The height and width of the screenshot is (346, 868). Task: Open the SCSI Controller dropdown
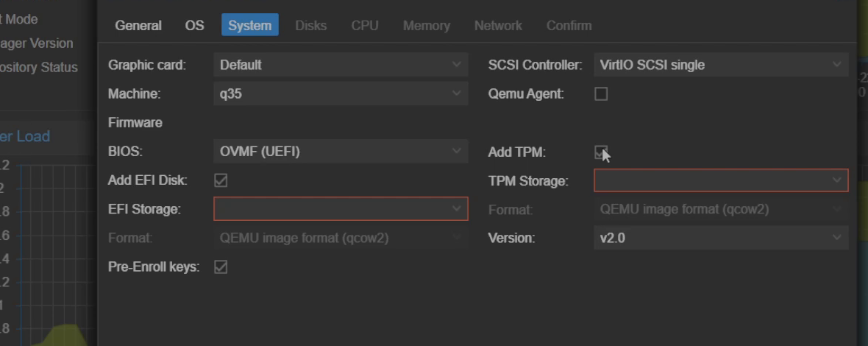[721, 65]
